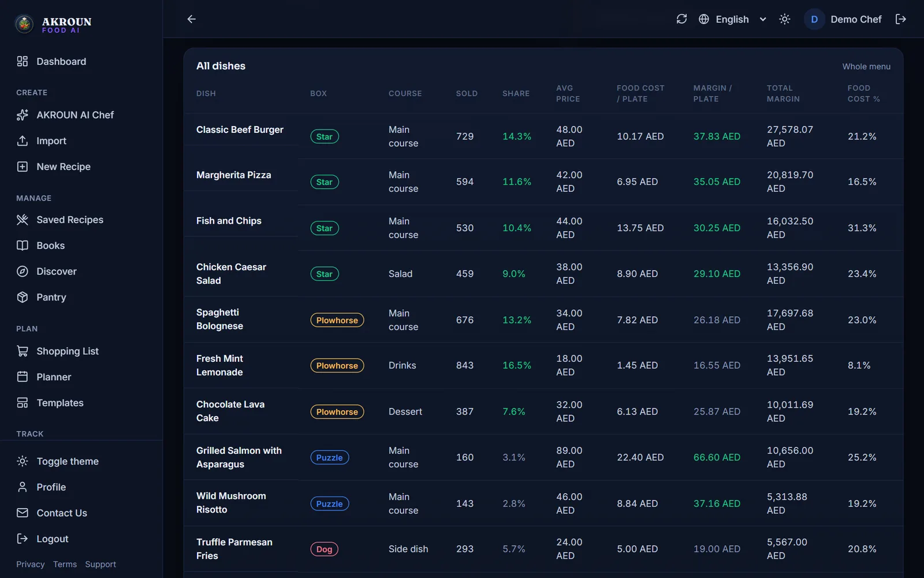The width and height of the screenshot is (924, 578).
Task: Sort by the TOTAL MARGIN column header
Action: pyautogui.click(x=783, y=94)
